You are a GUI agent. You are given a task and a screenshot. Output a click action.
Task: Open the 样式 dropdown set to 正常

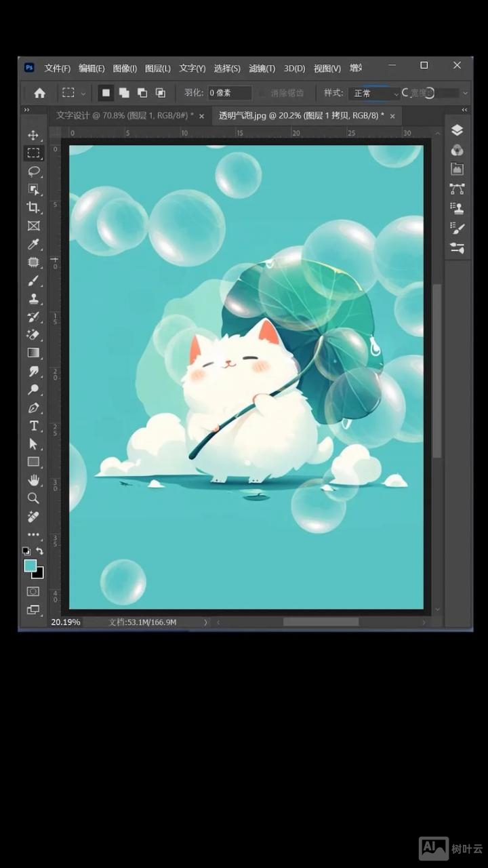[x=374, y=93]
